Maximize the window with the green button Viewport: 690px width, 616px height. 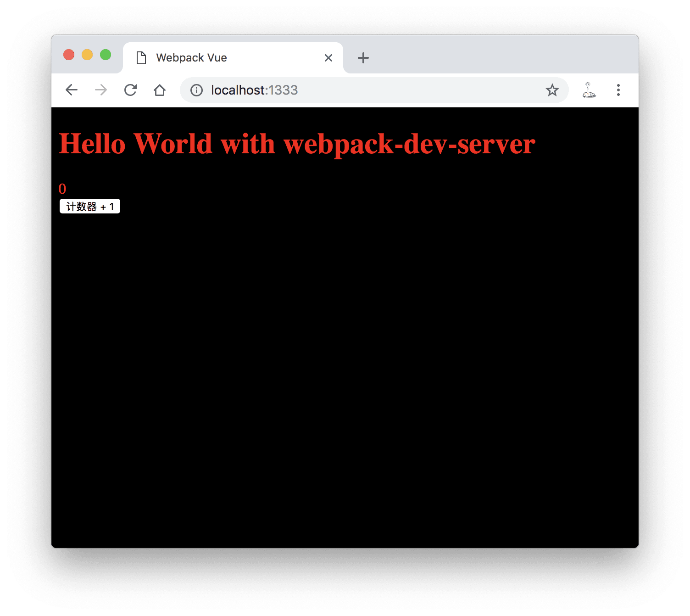coord(106,55)
